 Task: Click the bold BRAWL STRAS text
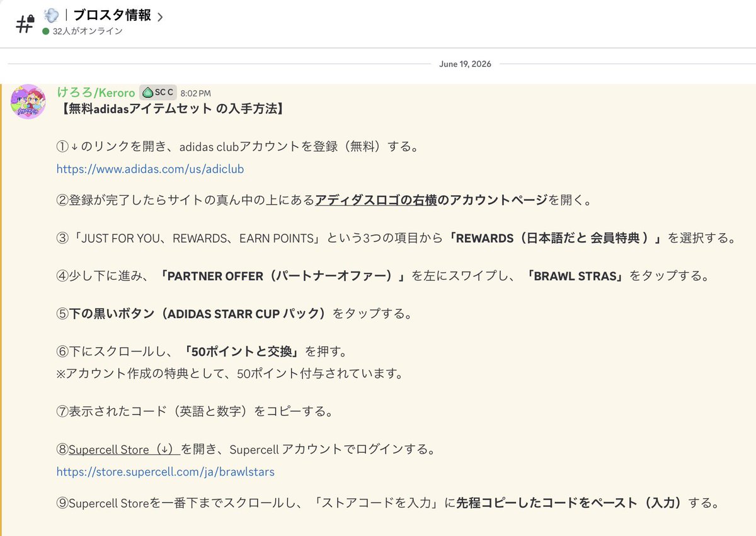click(x=578, y=276)
